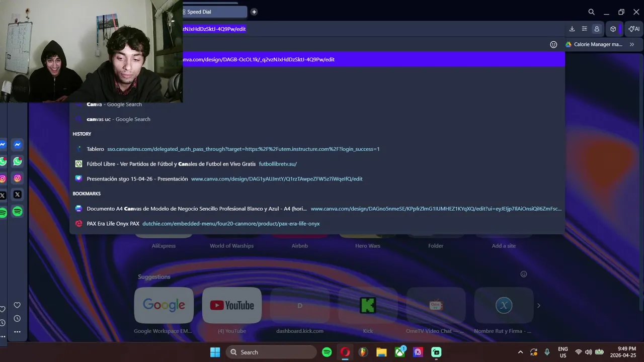Viewport: 644px width, 362px height.
Task: Click Opera GX taskbar icon
Action: [x=345, y=352]
